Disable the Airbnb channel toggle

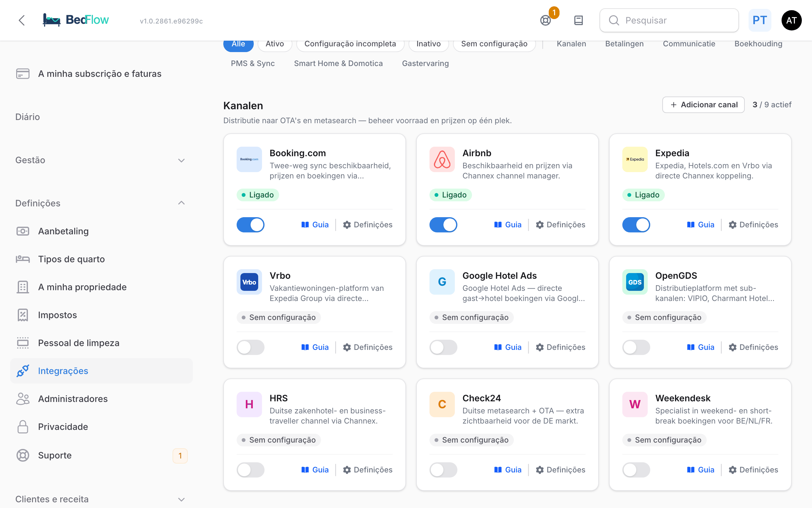[443, 225]
